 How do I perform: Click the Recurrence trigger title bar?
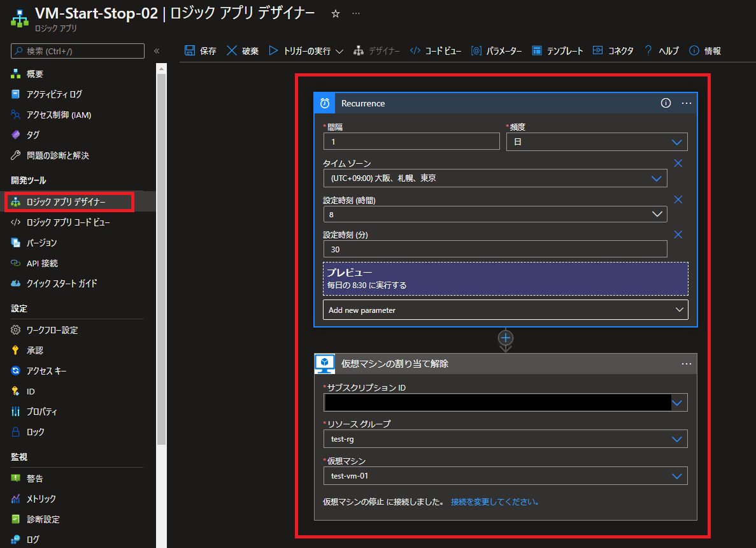(505, 103)
